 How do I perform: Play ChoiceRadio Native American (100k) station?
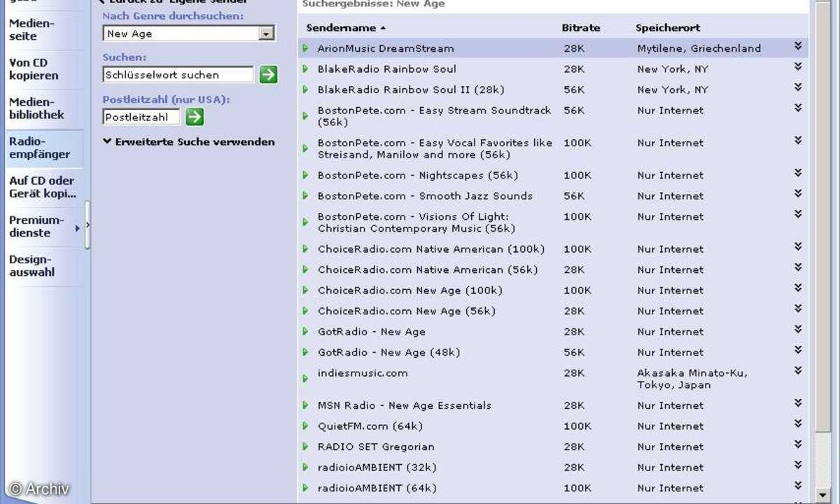305,248
